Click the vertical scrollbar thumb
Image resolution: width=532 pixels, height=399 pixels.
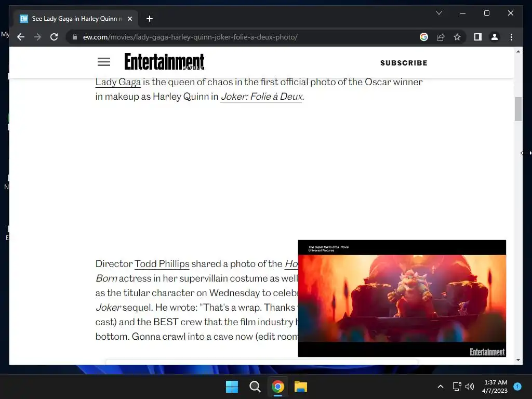[x=518, y=109]
